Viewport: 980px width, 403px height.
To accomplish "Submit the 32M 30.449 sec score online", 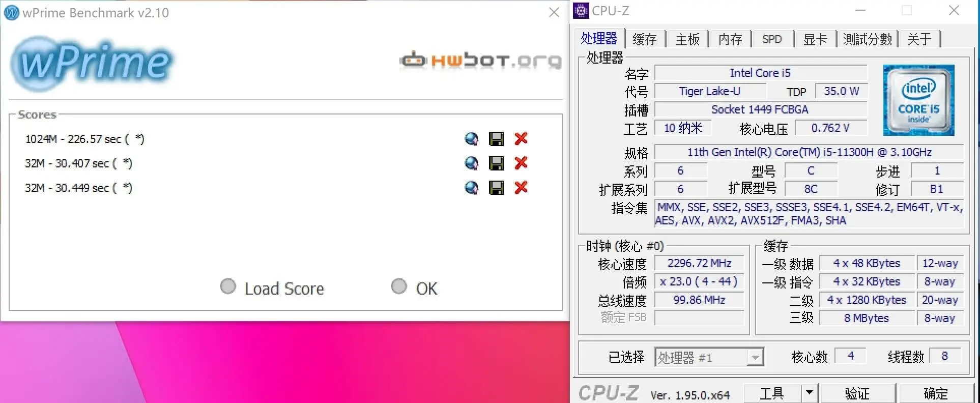I will tap(472, 188).
